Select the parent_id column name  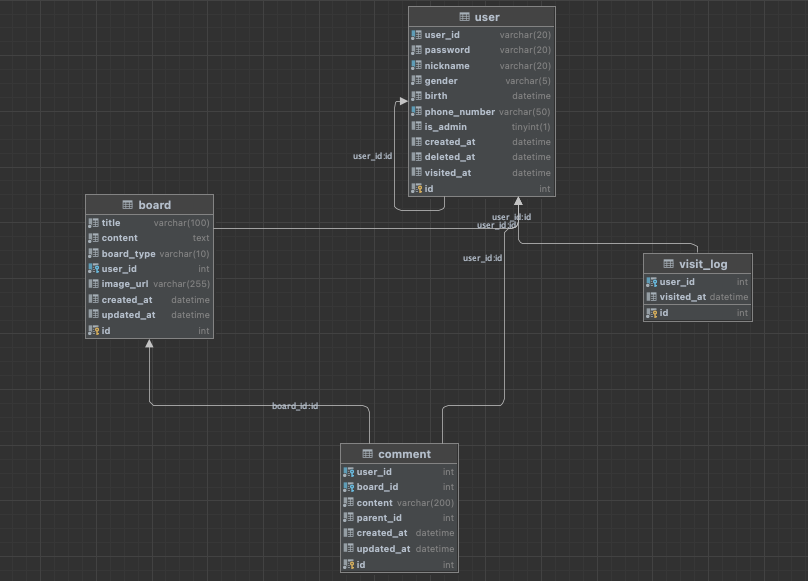pos(379,518)
